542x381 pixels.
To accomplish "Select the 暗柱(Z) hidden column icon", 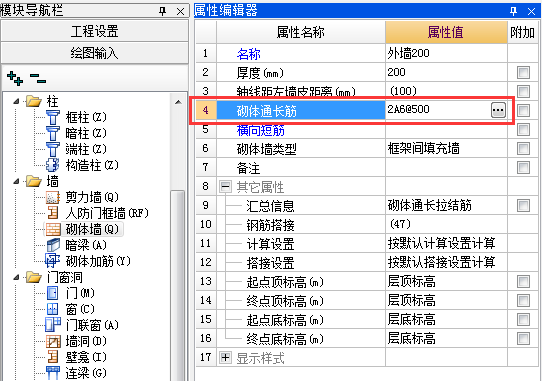I will pos(53,133).
